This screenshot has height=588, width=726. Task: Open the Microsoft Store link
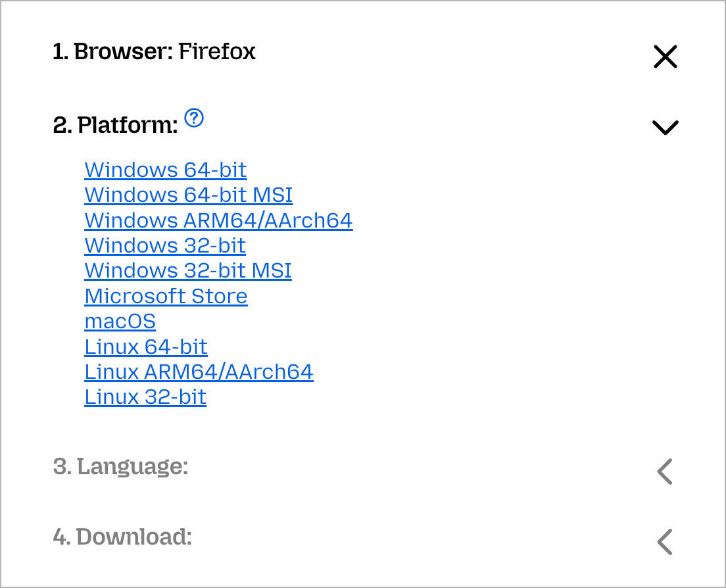pyautogui.click(x=166, y=296)
